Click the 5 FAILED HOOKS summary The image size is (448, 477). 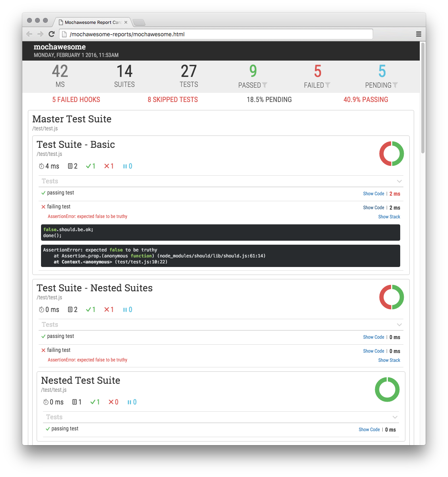[x=76, y=100]
